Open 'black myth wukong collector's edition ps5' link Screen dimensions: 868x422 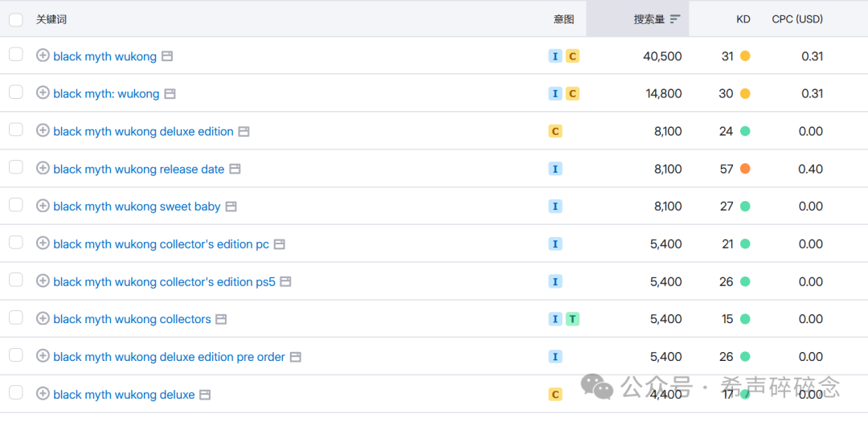pyautogui.click(x=164, y=282)
